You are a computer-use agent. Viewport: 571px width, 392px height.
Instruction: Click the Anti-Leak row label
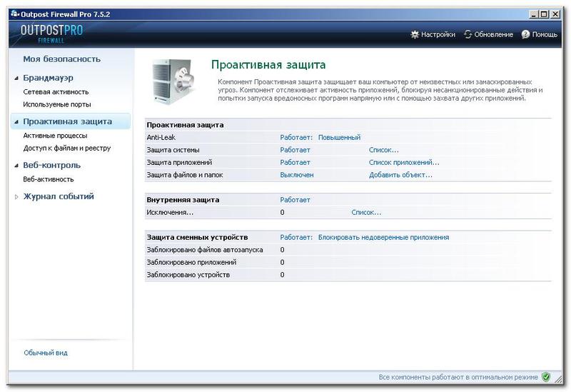tap(161, 137)
